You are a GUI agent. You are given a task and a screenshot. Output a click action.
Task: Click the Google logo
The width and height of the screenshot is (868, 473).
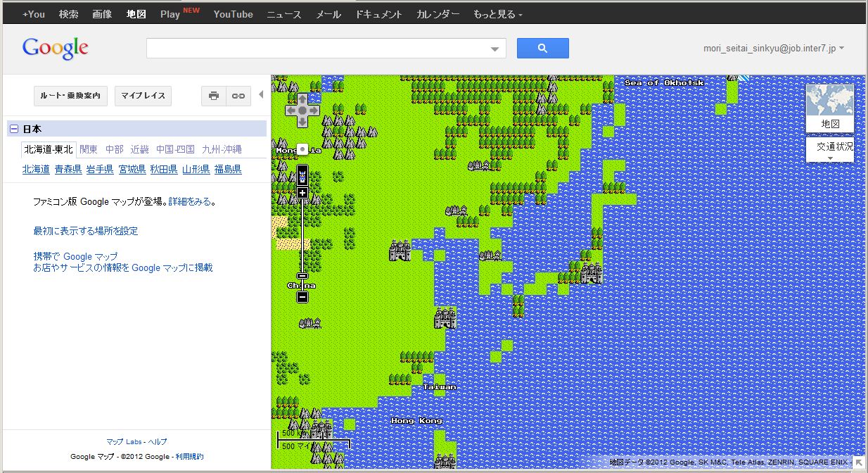[x=56, y=48]
